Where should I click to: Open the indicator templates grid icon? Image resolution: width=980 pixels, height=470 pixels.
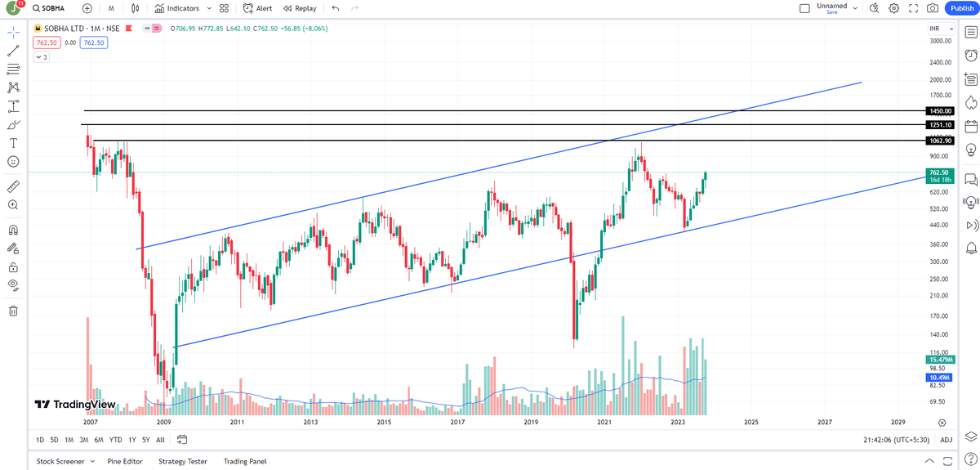pos(224,8)
